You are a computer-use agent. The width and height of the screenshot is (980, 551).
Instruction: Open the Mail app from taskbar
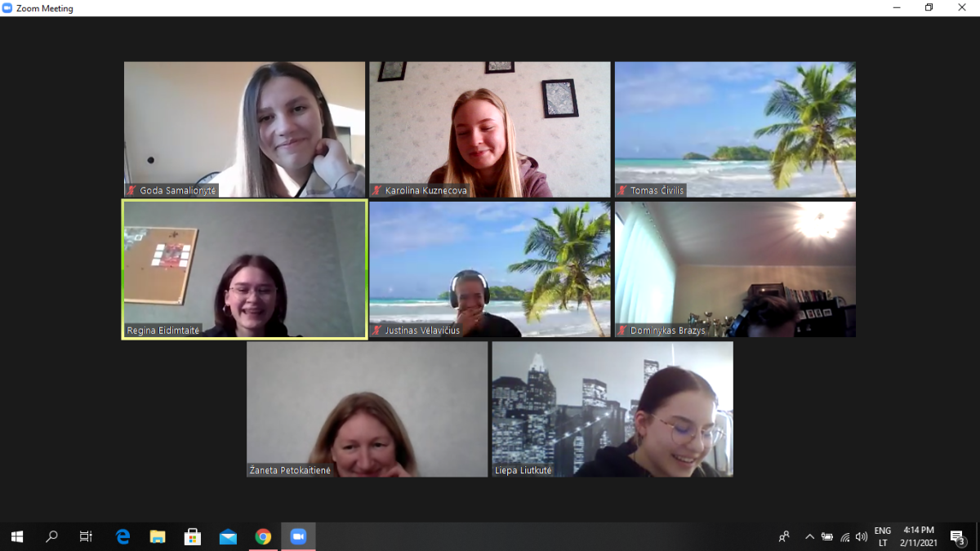[228, 536]
